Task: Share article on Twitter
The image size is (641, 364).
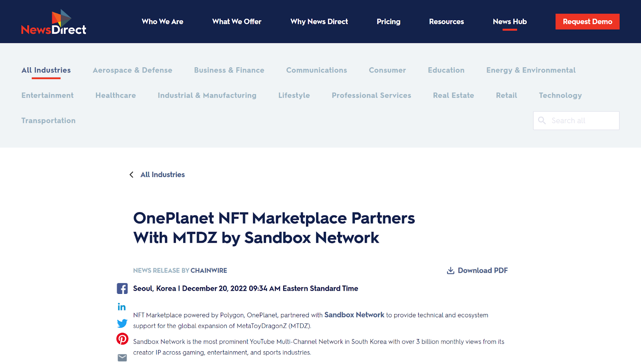Action: tap(122, 323)
